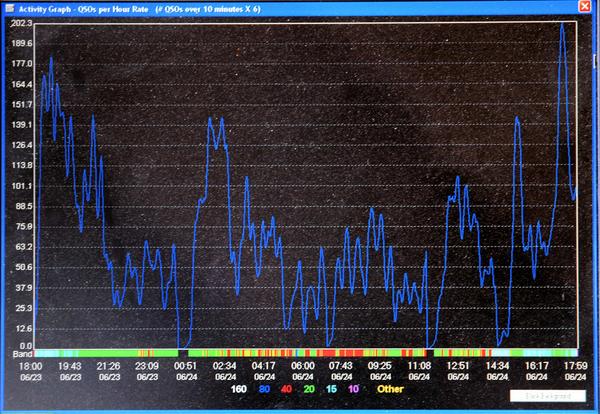Click the Activity Graph title bar text
The height and width of the screenshot is (414, 600).
(x=140, y=8)
